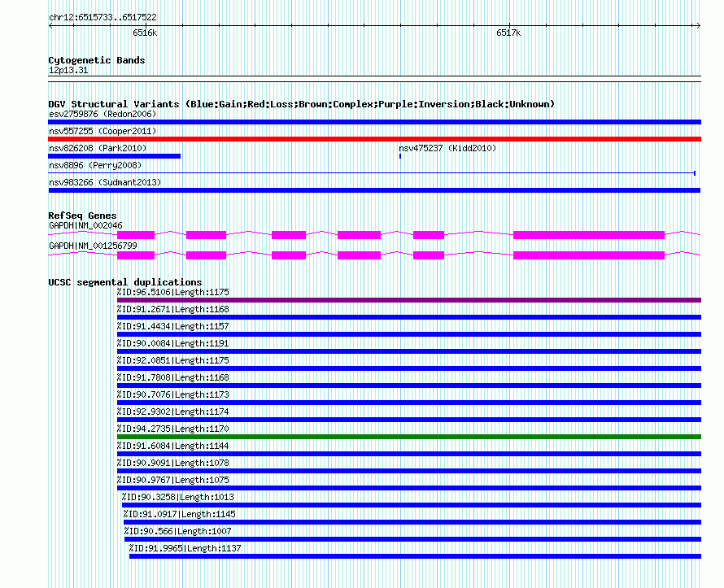This screenshot has height=588, width=724.
Task: Click label %ID:91.4434|Length:1157
Action: pyautogui.click(x=172, y=326)
